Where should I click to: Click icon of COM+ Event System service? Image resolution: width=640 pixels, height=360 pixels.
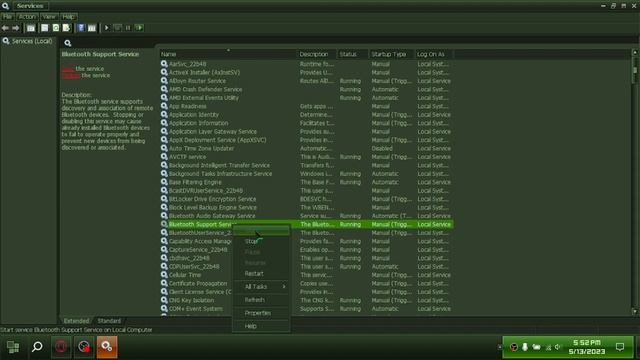[164, 309]
